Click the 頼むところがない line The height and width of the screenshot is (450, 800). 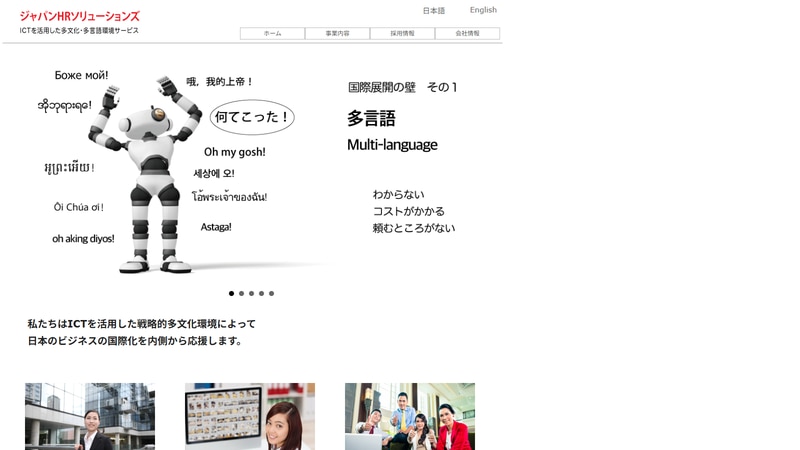[414, 228]
